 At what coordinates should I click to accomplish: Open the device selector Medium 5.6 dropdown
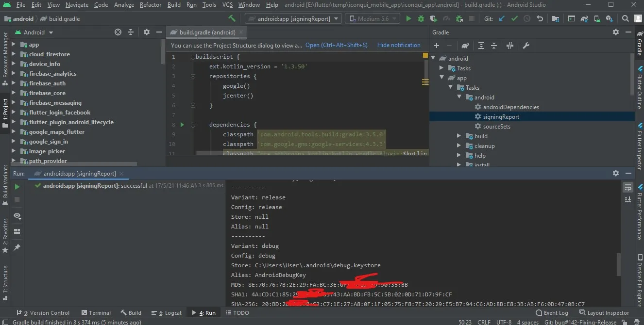pos(373,18)
